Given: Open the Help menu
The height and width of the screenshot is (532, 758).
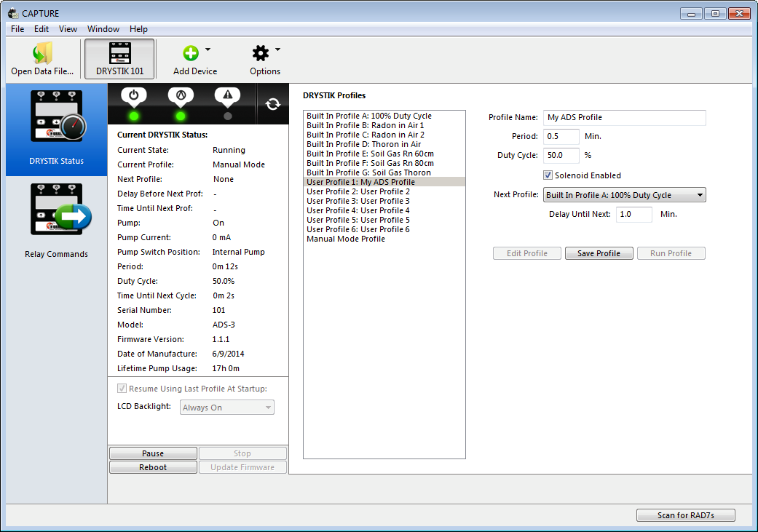Looking at the screenshot, I should (138, 29).
